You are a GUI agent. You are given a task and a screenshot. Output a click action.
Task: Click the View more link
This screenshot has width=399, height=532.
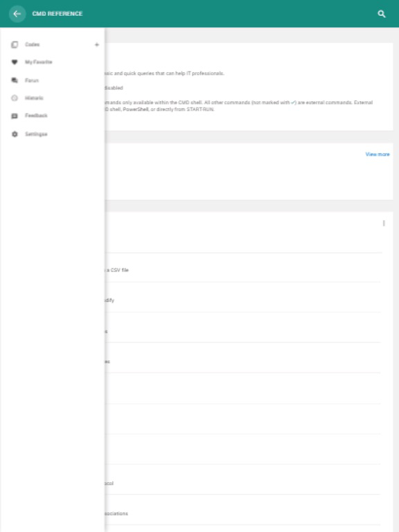[x=378, y=154]
